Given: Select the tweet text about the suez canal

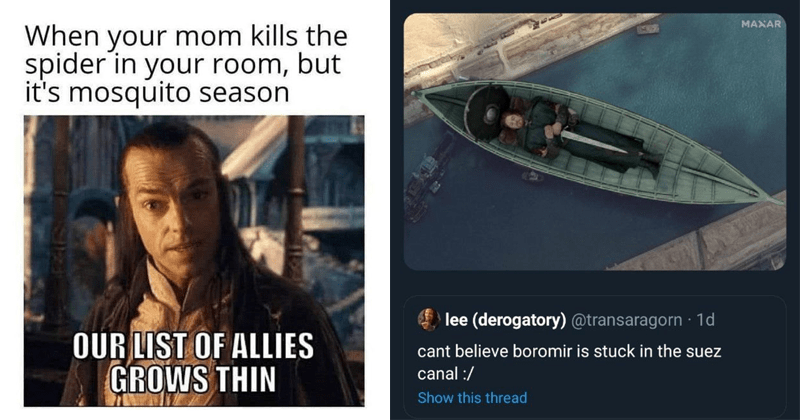Looking at the screenshot, I should pyautogui.click(x=569, y=362).
